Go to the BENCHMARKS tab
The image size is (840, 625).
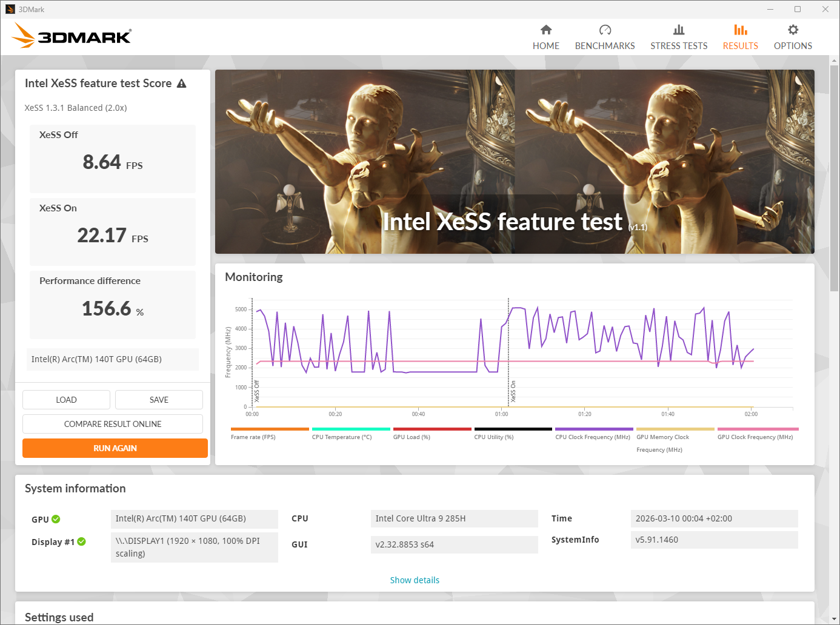tap(604, 46)
